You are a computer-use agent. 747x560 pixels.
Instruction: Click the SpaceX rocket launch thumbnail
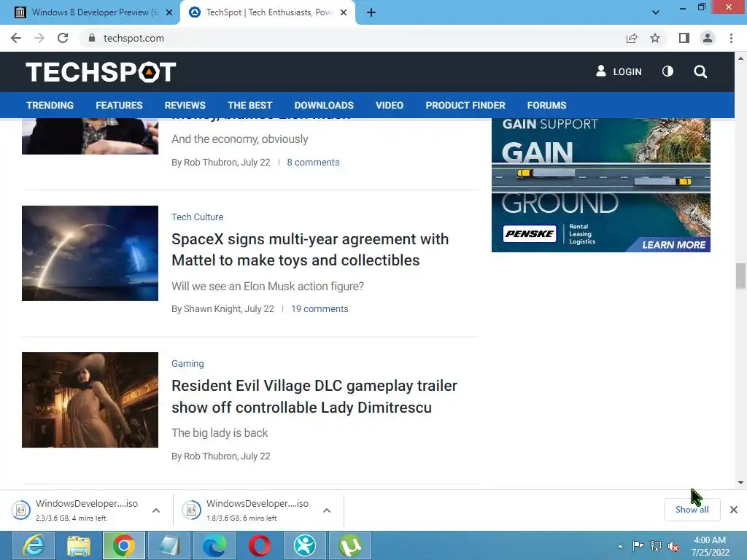[90, 253]
